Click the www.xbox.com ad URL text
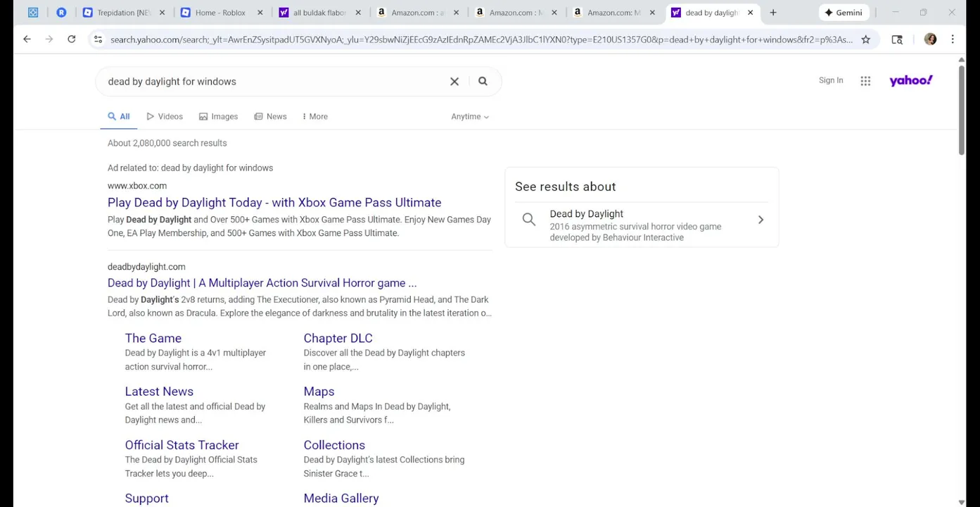 137,186
